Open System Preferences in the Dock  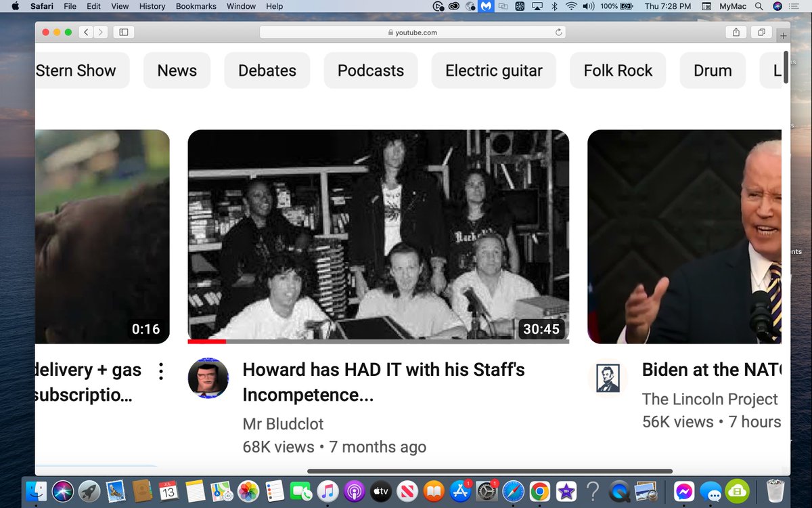[487, 490]
